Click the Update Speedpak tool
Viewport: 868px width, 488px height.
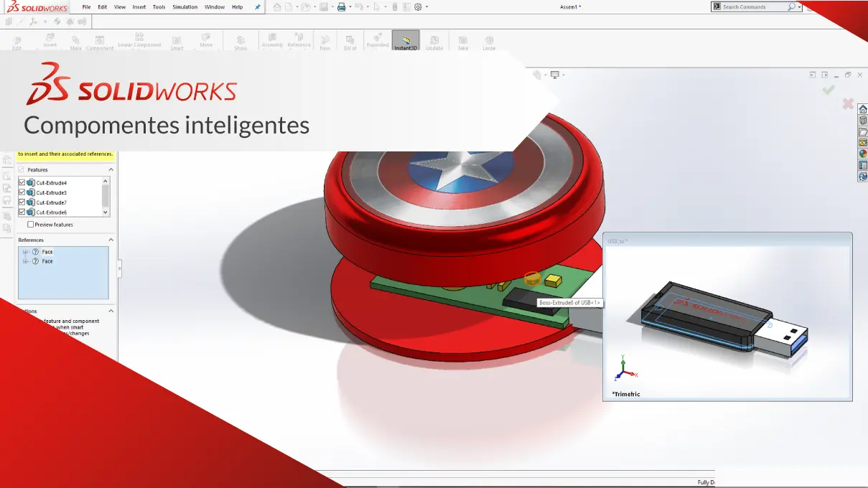click(x=434, y=42)
